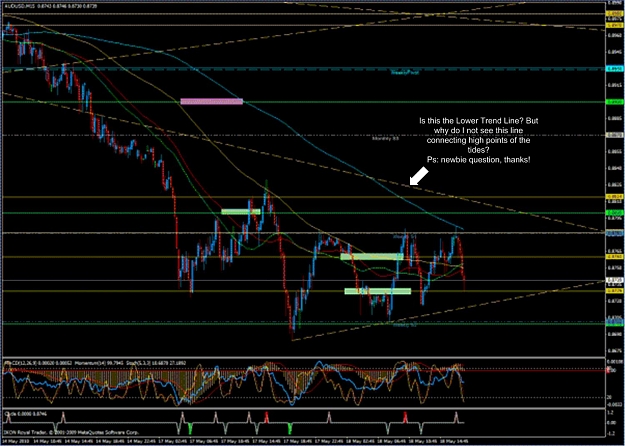
Task: Click the yellow 0.8824 price tag
Action: point(615,197)
